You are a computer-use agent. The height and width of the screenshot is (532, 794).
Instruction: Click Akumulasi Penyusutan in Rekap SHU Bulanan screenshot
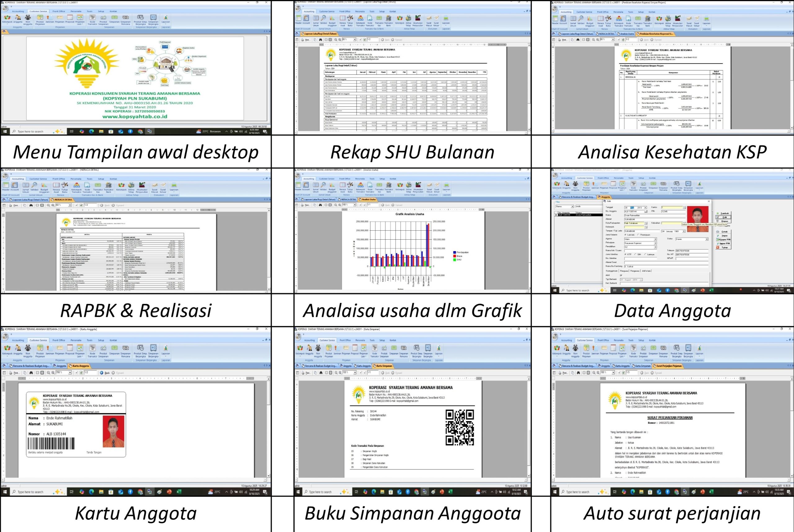pos(418,21)
